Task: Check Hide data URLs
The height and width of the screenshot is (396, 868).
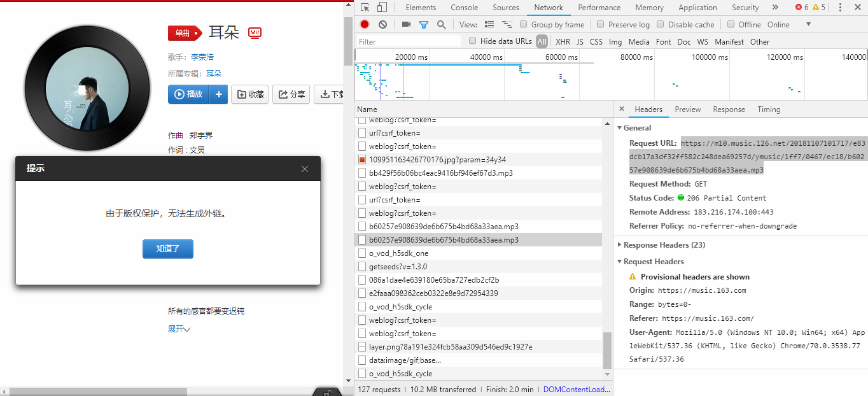Action: tap(472, 41)
